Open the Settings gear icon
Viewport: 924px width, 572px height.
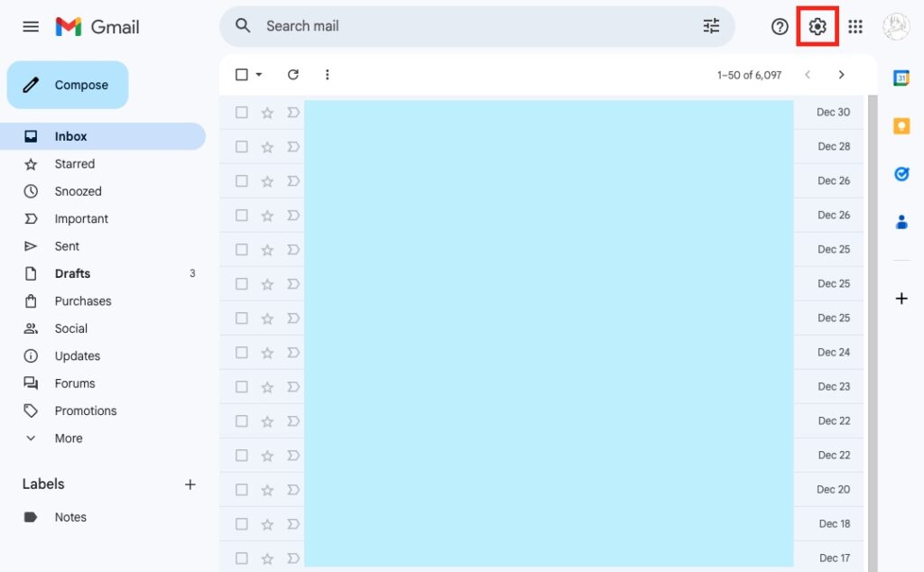[818, 27]
